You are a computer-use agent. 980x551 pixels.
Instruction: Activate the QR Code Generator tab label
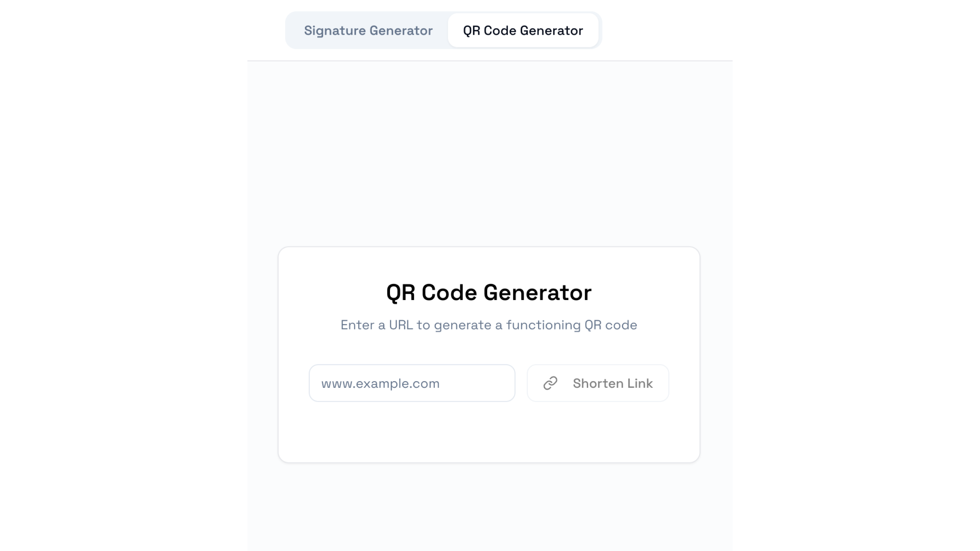523,31
